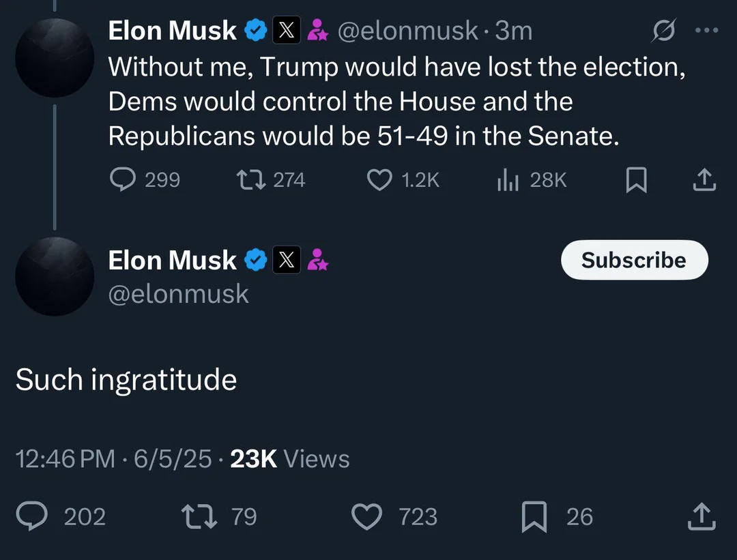Share the parent tweet about the election

tap(704, 180)
